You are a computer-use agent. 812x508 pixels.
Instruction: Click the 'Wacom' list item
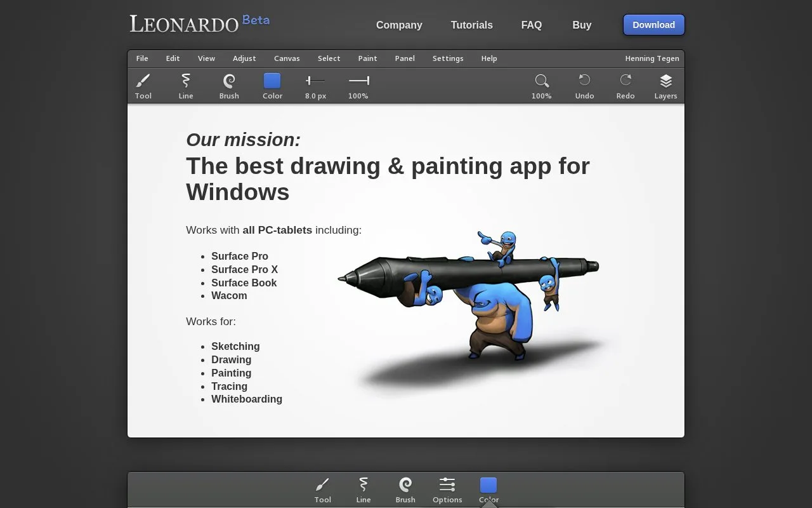pyautogui.click(x=229, y=295)
